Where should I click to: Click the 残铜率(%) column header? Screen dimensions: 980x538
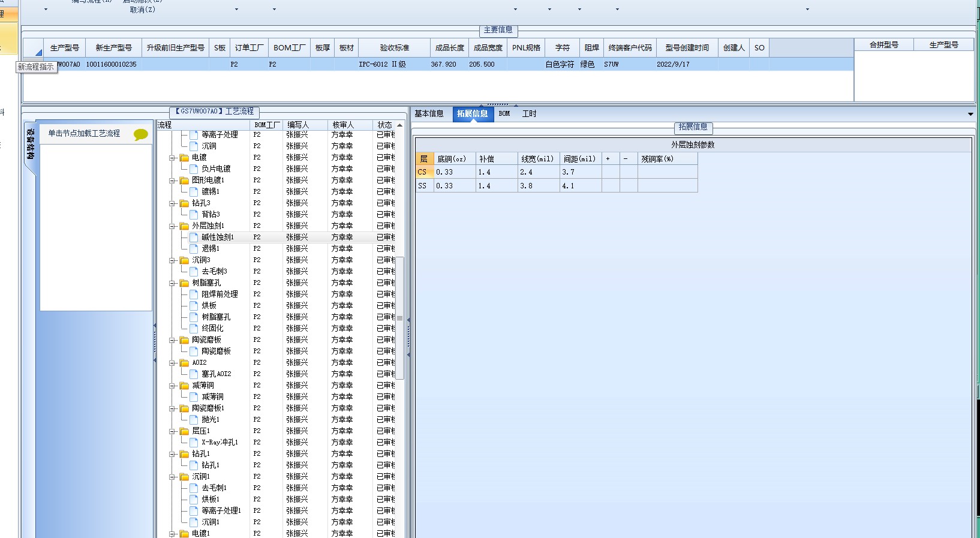668,159
